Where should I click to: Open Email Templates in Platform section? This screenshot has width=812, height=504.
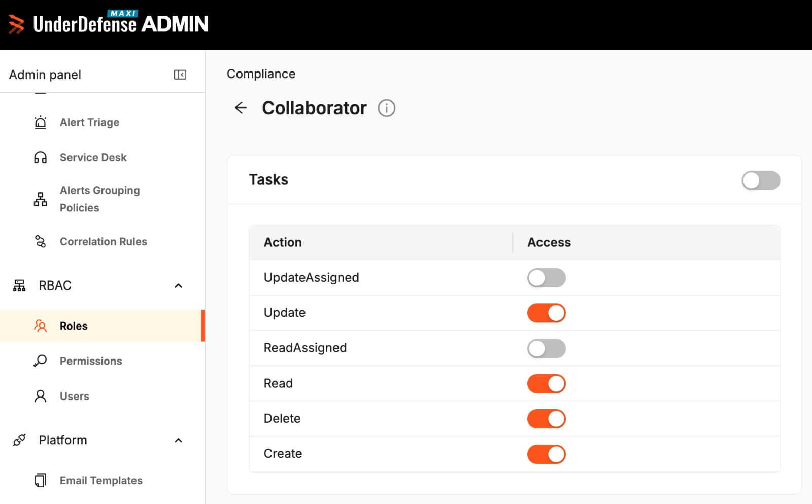(102, 480)
